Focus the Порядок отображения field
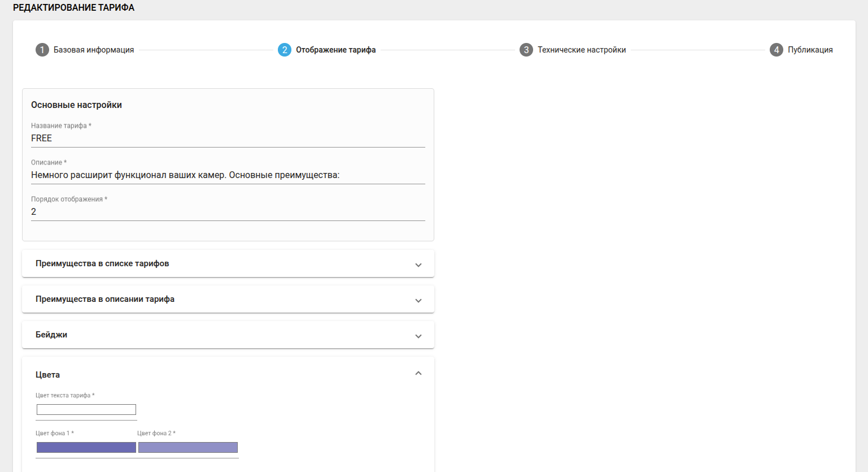Screen dimensions: 868x472 pyautogui.click(x=228, y=212)
